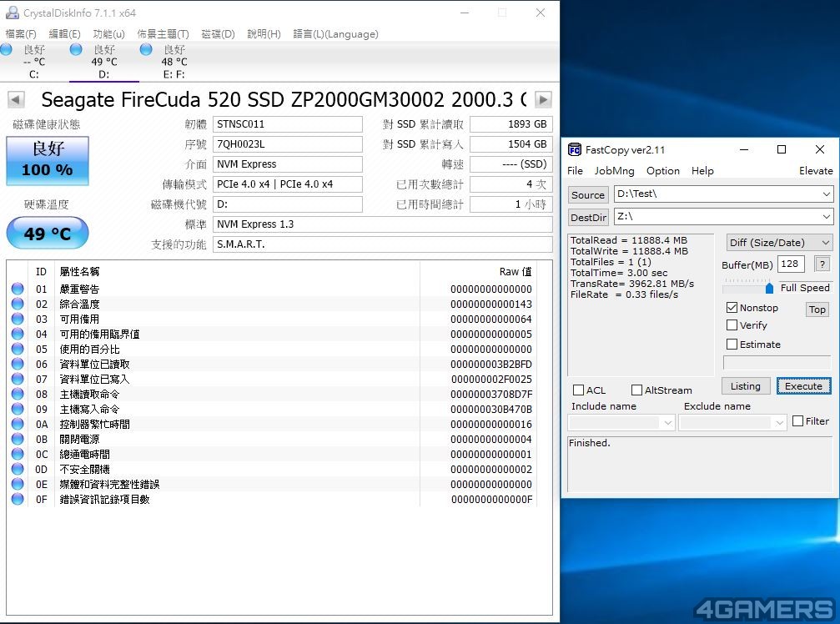Viewport: 840px width, 624px height.
Task: Click the Listing button
Action: (x=745, y=386)
